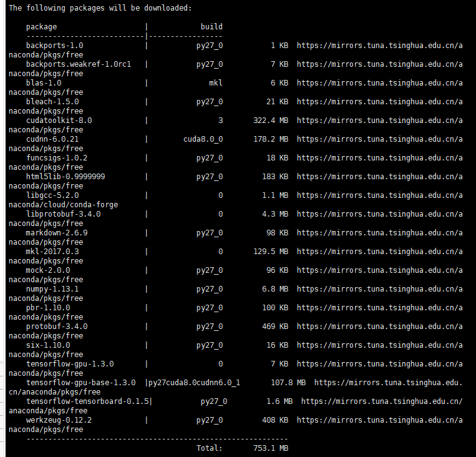
Task: Click the 'following packages will be downloaded' line
Action: [100, 8]
